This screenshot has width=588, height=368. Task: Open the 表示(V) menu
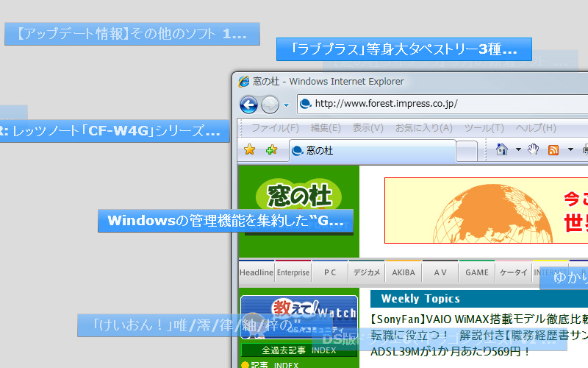[368, 128]
